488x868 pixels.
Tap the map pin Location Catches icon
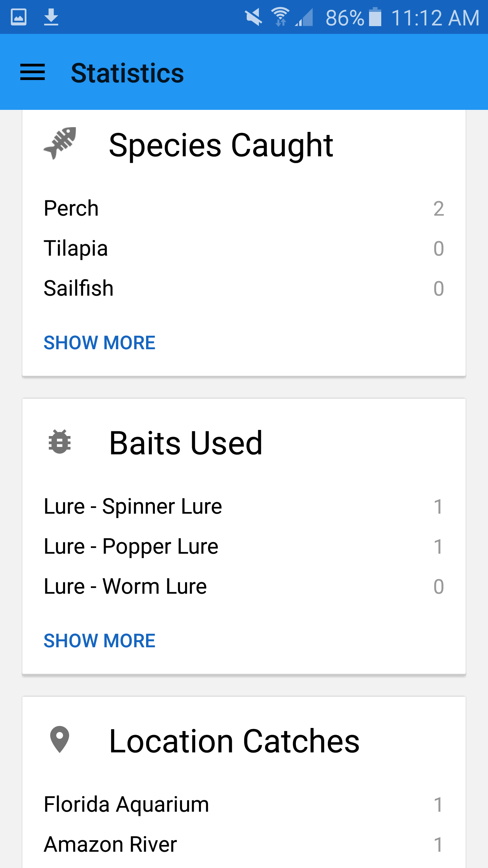[60, 739]
